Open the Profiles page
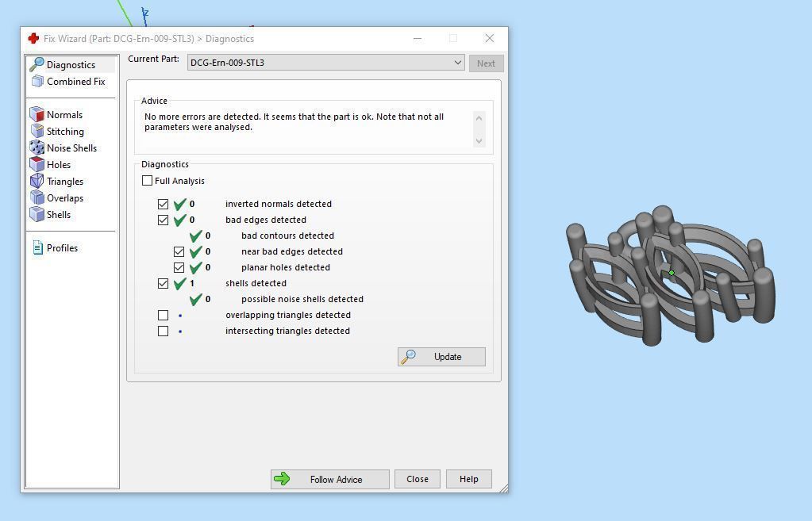 coord(62,247)
